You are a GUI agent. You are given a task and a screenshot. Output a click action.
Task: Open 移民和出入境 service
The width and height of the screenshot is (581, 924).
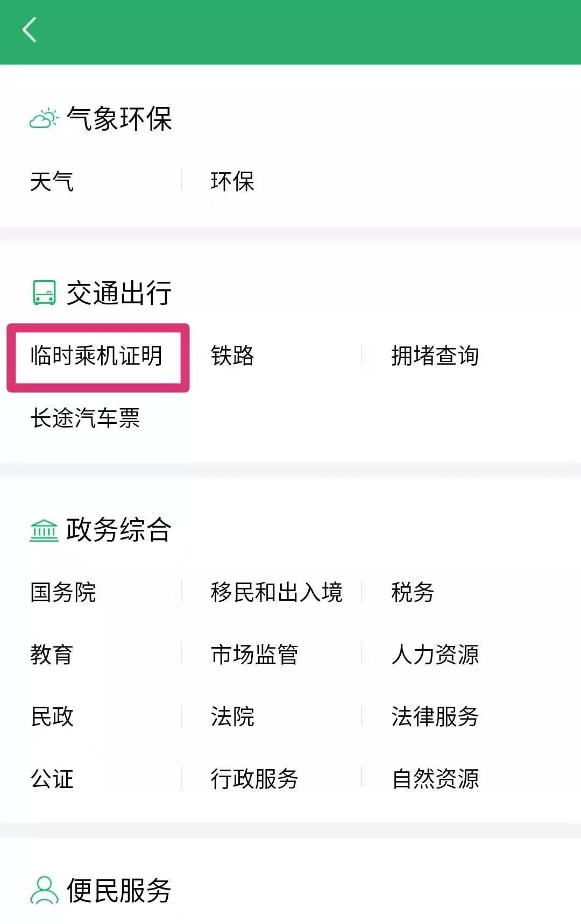pos(277,592)
